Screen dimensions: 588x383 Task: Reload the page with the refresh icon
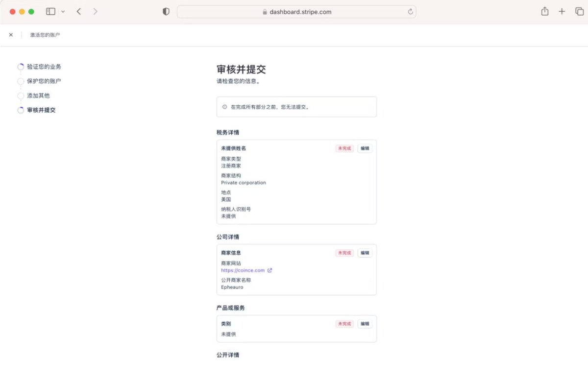click(410, 12)
